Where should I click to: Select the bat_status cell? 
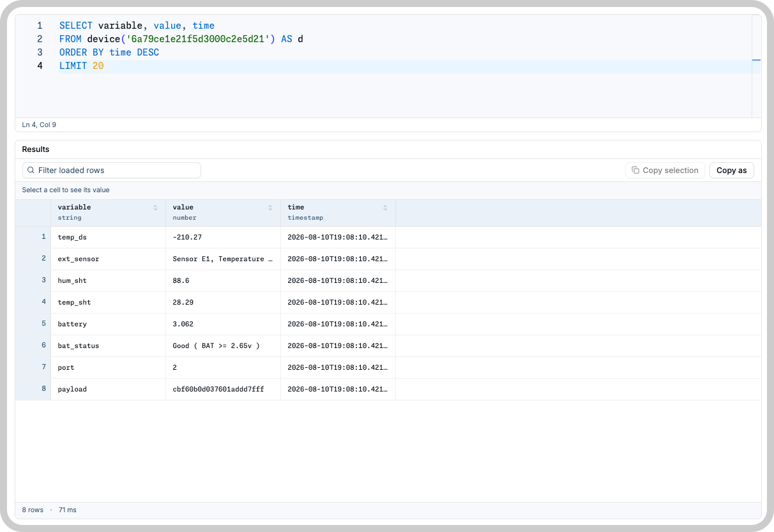109,346
